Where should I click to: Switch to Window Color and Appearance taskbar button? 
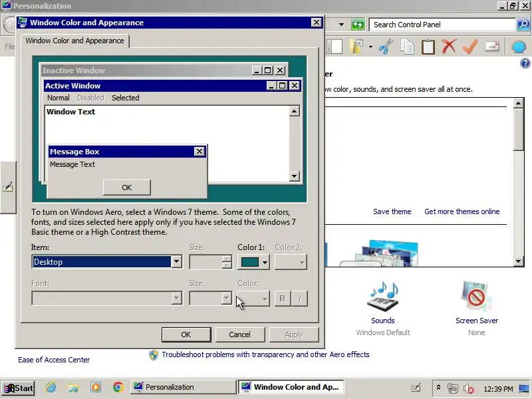tap(291, 387)
